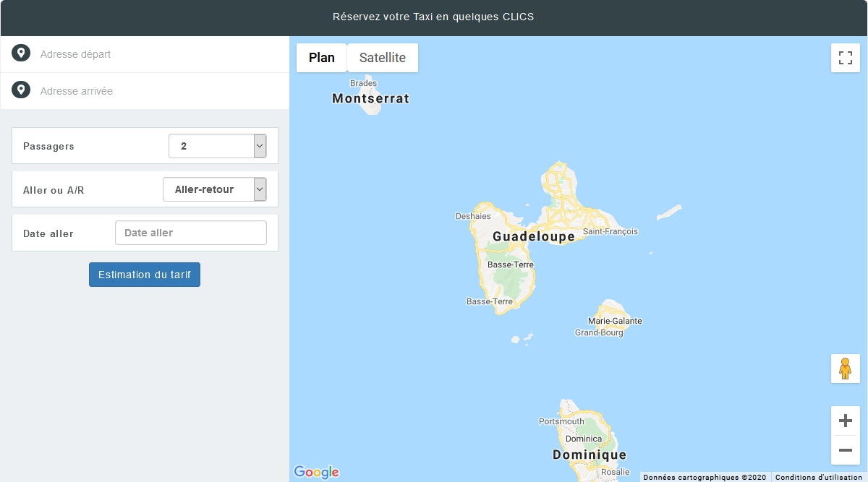The image size is (868, 482).
Task: Click the Estimation du tarif button
Action: (144, 275)
